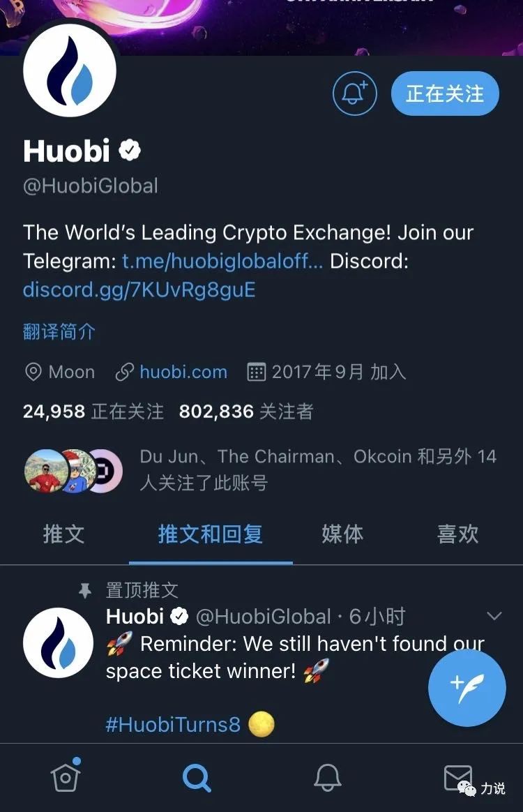Tap the compose tweet feather button

pyautogui.click(x=467, y=688)
